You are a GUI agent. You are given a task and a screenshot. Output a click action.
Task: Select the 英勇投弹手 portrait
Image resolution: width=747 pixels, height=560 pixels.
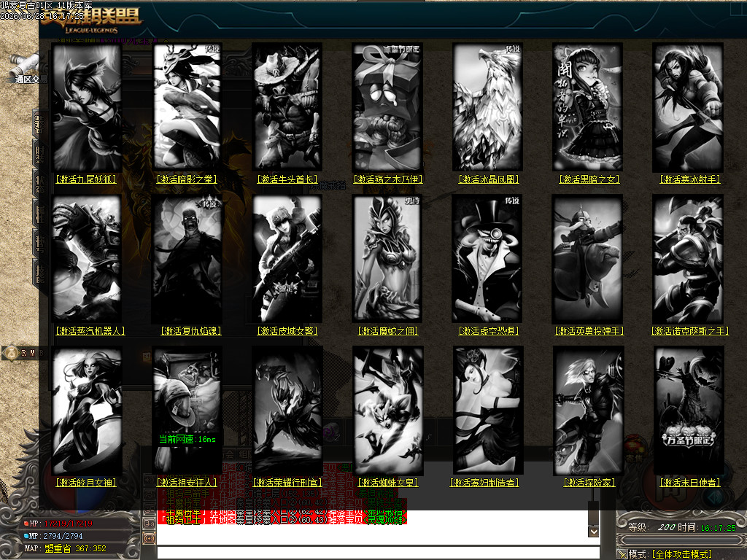tap(588, 259)
